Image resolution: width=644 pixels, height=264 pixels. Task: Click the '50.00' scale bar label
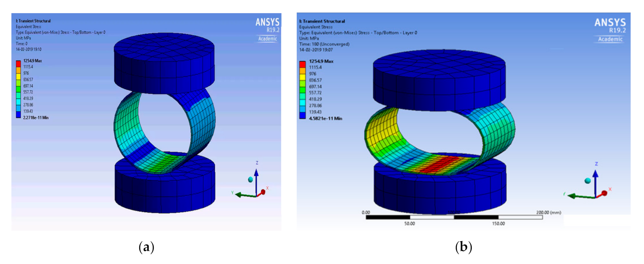click(409, 224)
